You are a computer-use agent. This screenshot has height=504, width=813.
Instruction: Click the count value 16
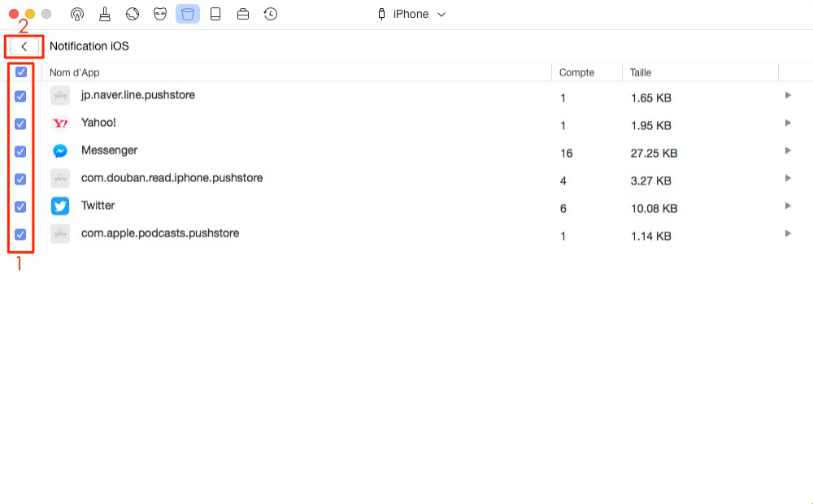(x=566, y=154)
